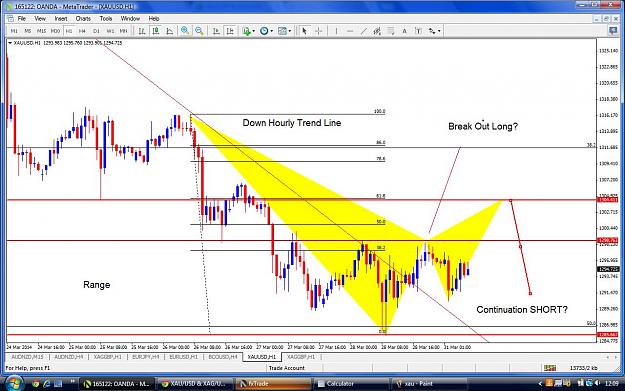Screen dimensions: 625x391
Task: Toggle the Chart Shift icon
Action: 230,31
